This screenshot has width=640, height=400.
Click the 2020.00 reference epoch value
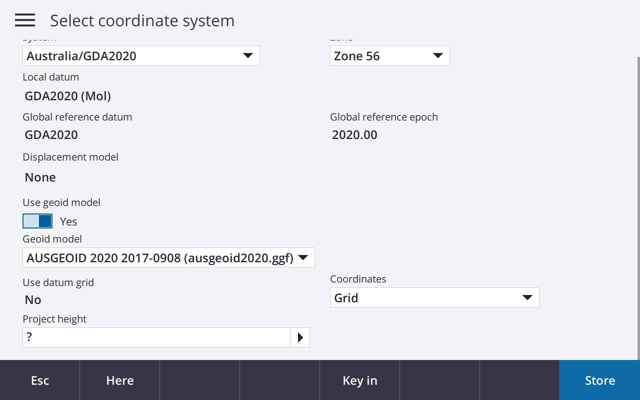click(354, 135)
